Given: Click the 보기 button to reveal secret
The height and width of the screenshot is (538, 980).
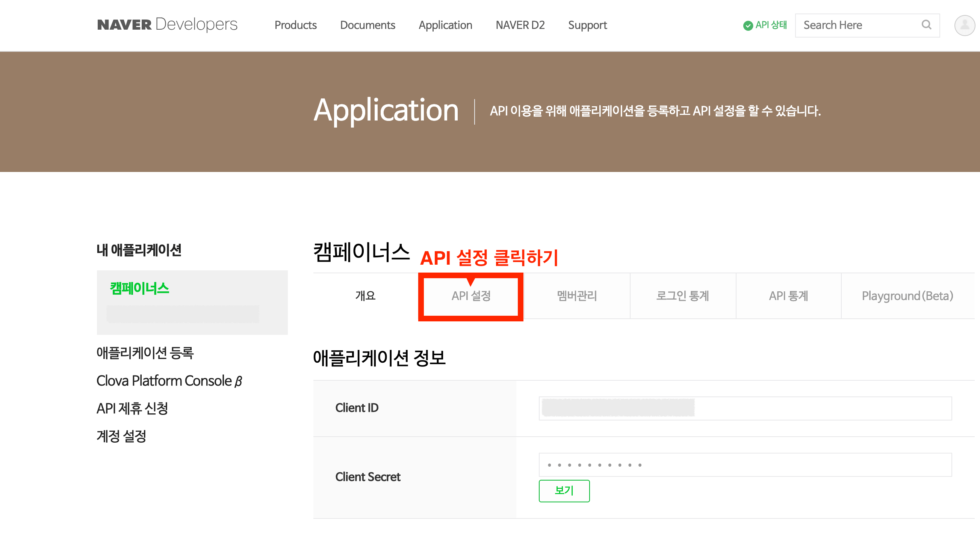Looking at the screenshot, I should click(564, 491).
